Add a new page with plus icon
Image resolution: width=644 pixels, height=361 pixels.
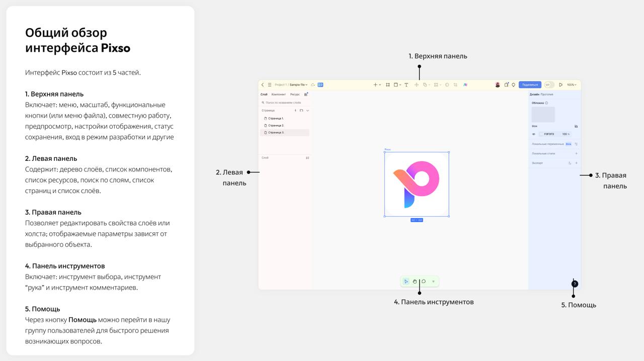click(295, 110)
